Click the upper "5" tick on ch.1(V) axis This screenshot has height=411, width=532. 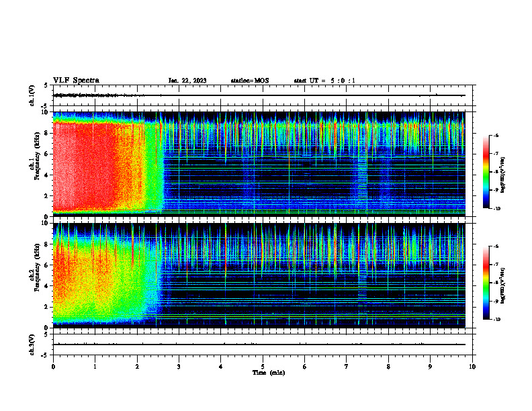coord(46,85)
